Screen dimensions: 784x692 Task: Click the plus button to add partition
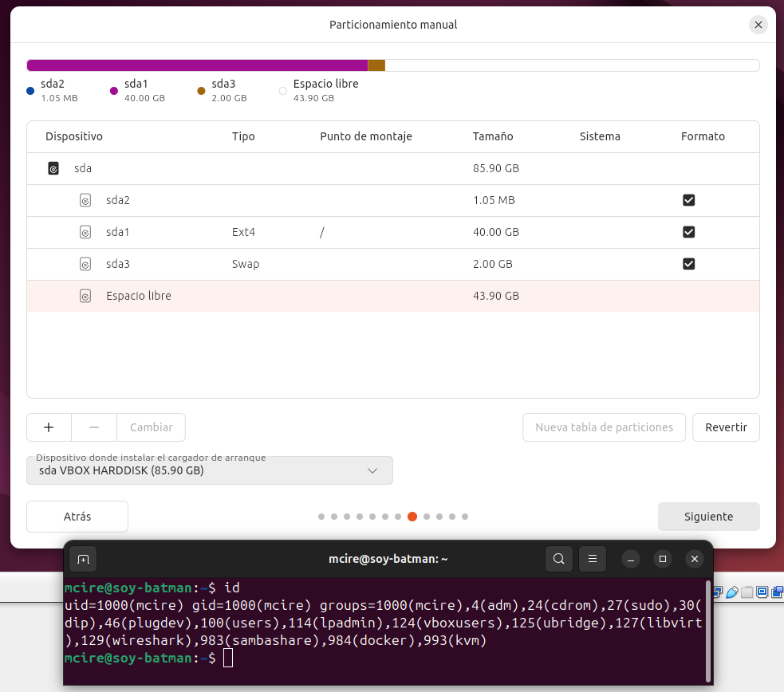(49, 427)
